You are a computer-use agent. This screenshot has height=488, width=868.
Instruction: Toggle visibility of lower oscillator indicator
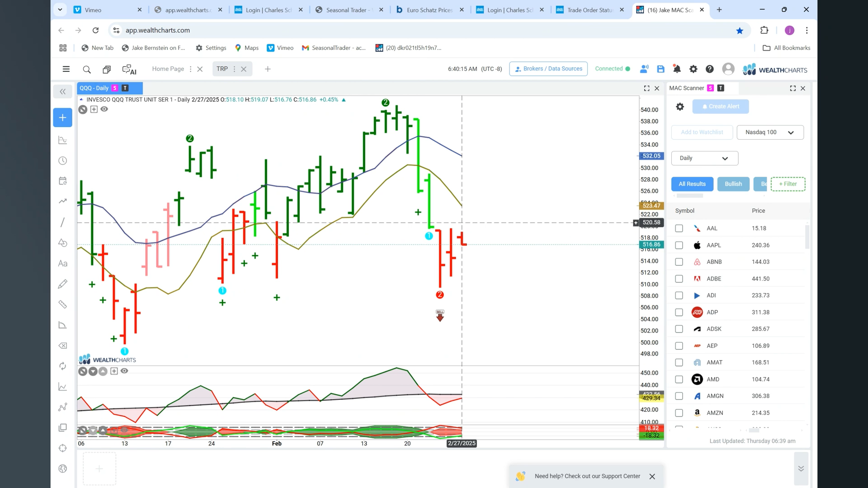click(x=124, y=371)
